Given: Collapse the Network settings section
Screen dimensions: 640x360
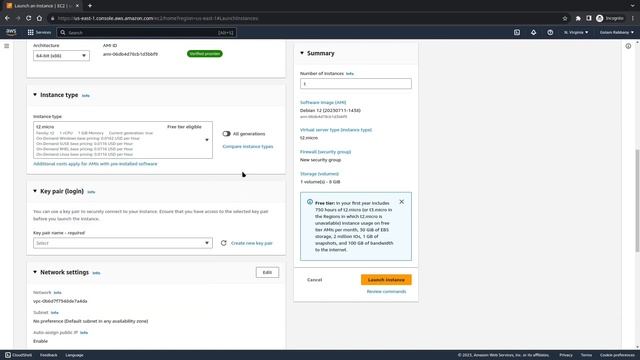Looking at the screenshot, I should click(35, 272).
